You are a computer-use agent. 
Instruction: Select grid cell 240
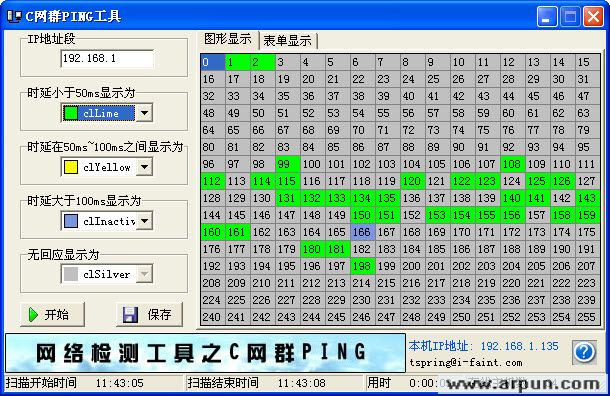(x=213, y=317)
